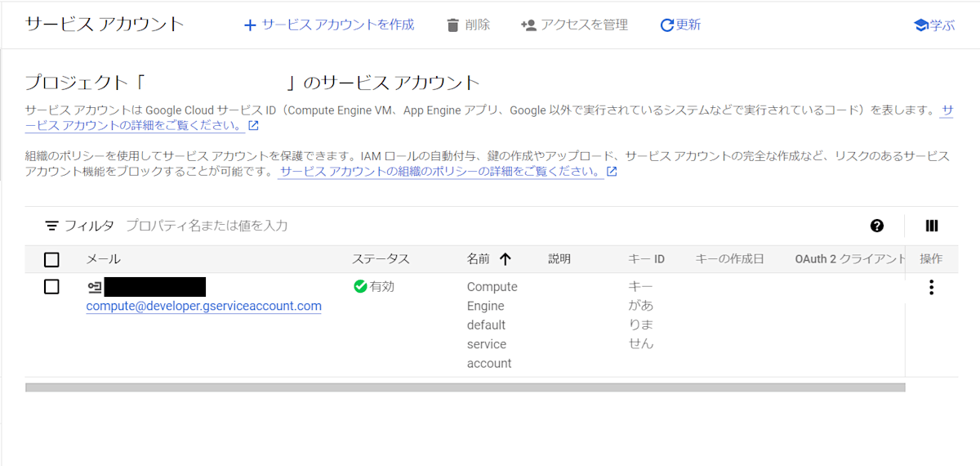Focus the filter property input field
This screenshot has height=466, width=980.
pos(490,226)
